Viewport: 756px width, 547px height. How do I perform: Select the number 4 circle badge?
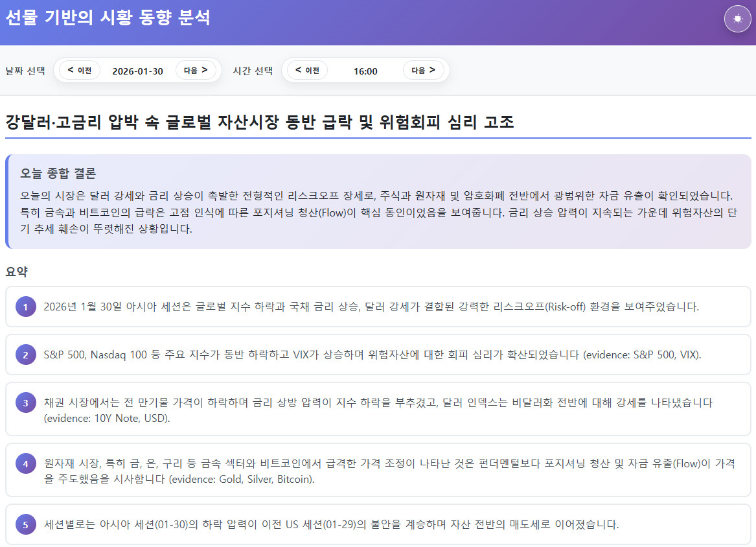25,463
